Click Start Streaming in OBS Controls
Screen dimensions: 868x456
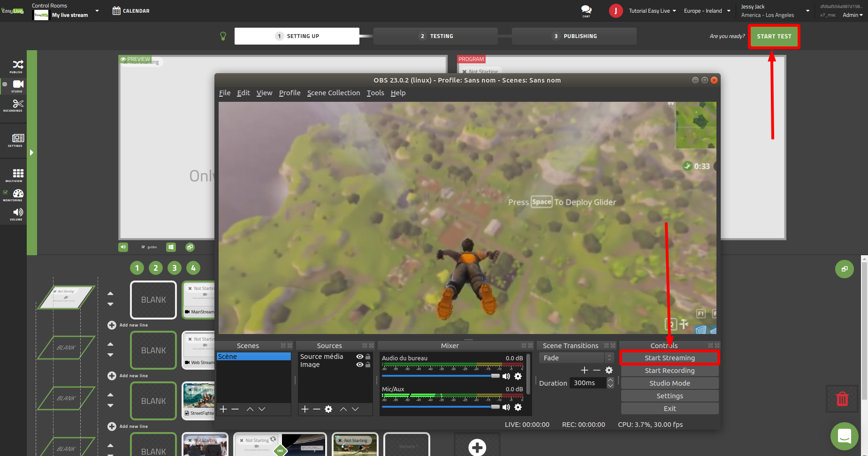click(670, 358)
